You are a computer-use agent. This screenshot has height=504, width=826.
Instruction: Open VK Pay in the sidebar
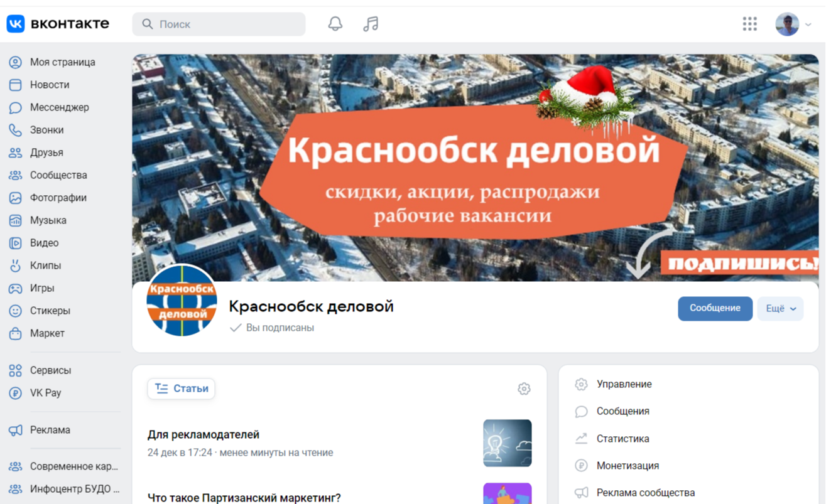(45, 393)
